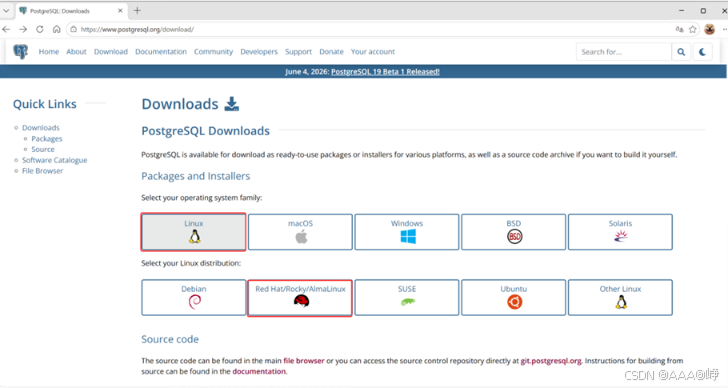Screen dimensions: 728x388
Task: Reload the page with refresh icon
Action: [x=40, y=29]
